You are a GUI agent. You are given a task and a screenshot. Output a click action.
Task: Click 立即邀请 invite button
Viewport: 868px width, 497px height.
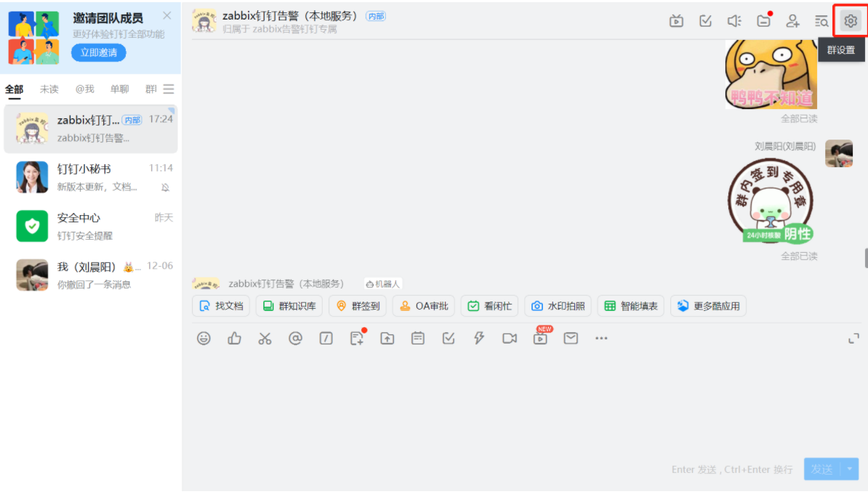[x=99, y=52]
